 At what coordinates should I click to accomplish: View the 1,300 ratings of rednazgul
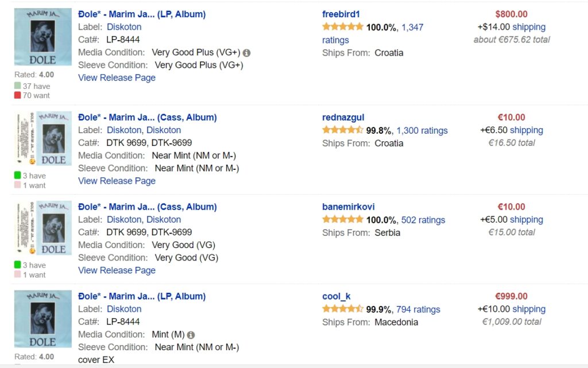422,130
